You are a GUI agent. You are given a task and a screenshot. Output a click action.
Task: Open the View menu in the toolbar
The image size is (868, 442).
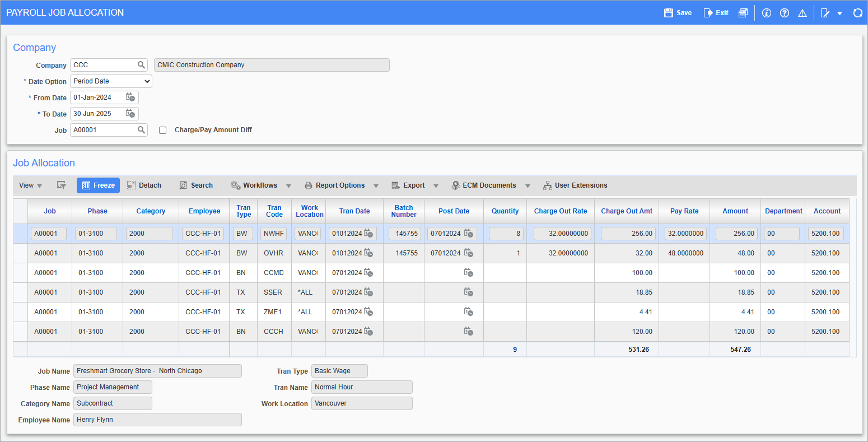tap(27, 185)
